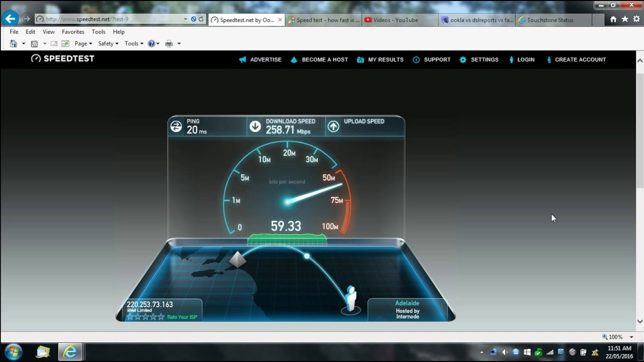The height and width of the screenshot is (362, 644).
Task: Open File Explorer from the taskbar
Action: point(43,352)
